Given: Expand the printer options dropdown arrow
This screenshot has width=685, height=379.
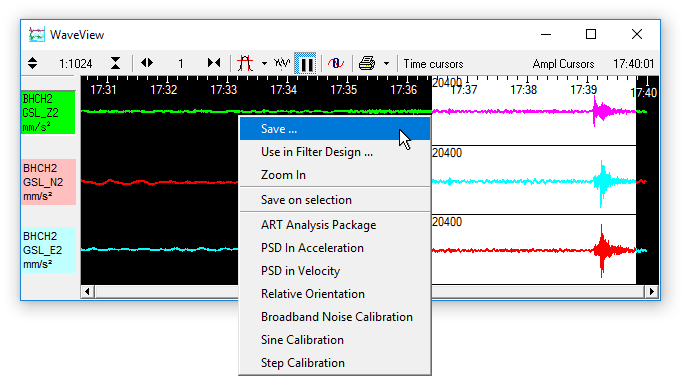Looking at the screenshot, I should tap(386, 64).
